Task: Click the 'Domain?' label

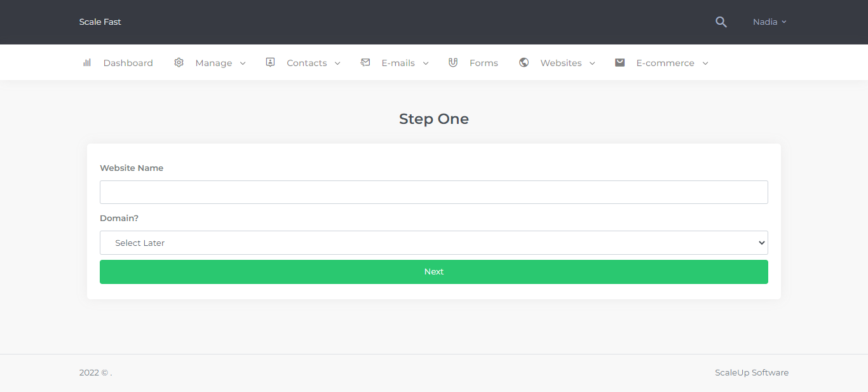Action: tap(119, 218)
